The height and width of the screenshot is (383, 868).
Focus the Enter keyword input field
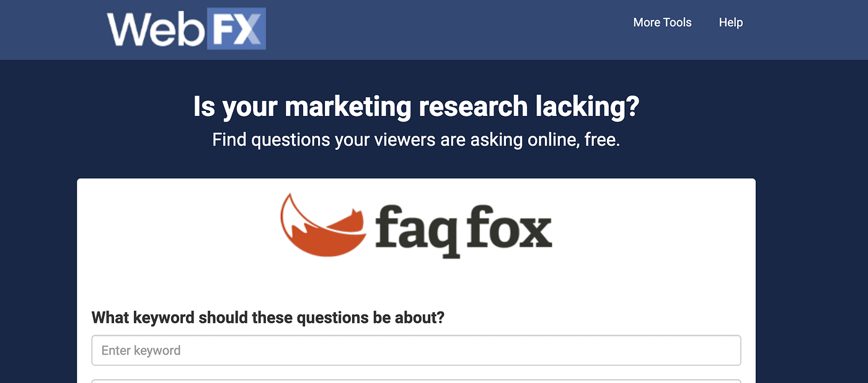pos(416,350)
